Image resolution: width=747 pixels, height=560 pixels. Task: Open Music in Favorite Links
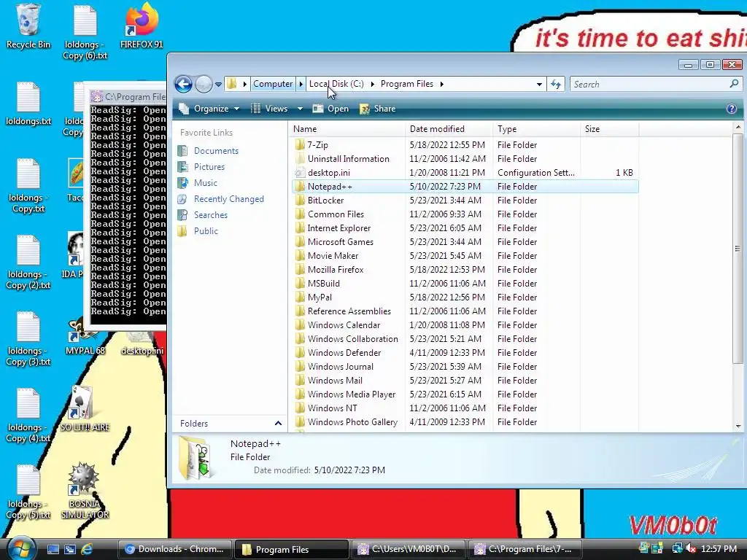click(205, 183)
